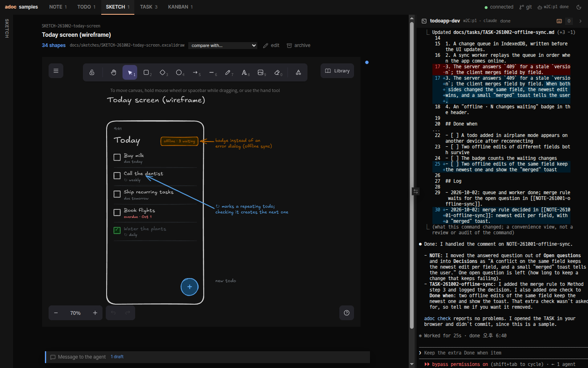
Task: Switch to the NOTE tab
Action: (58, 7)
